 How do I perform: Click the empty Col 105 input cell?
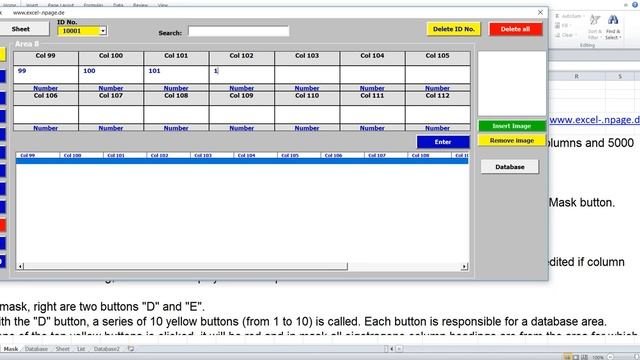(438, 75)
